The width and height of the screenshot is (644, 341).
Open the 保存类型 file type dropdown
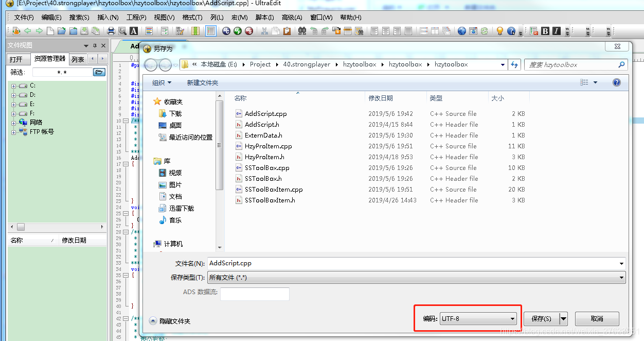pyautogui.click(x=416, y=278)
